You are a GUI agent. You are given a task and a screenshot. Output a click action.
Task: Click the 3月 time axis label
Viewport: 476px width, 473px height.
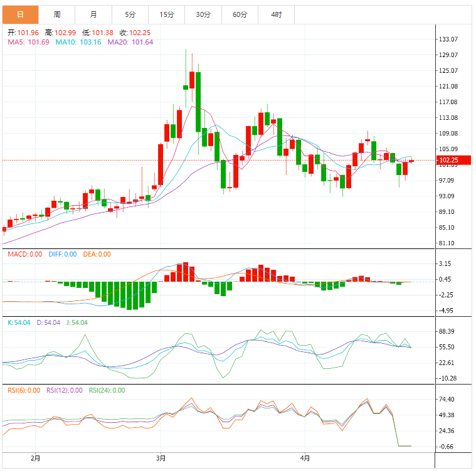[161, 458]
